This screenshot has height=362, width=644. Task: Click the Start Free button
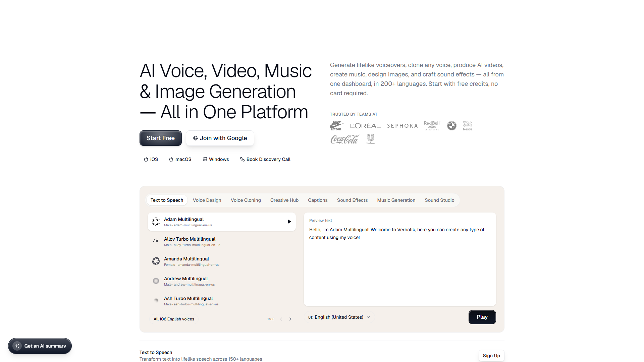pos(161,138)
